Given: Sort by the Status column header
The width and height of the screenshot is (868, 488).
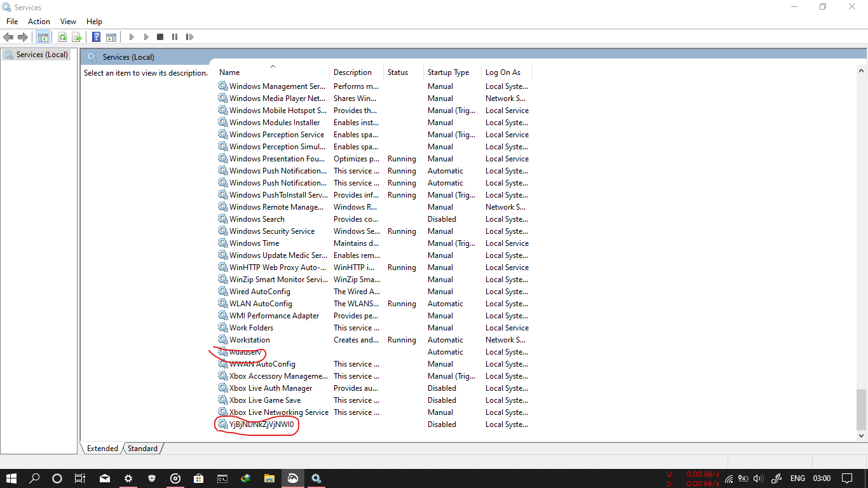Looking at the screenshot, I should tap(403, 72).
